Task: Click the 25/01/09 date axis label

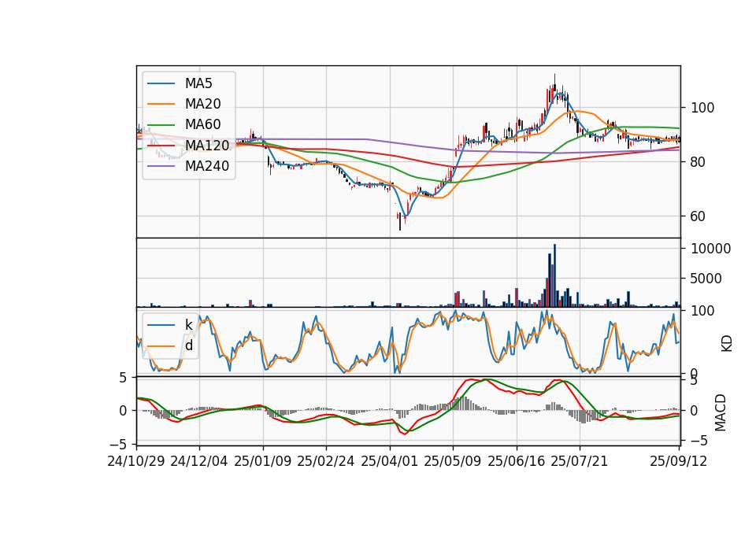Action: pyautogui.click(x=263, y=461)
